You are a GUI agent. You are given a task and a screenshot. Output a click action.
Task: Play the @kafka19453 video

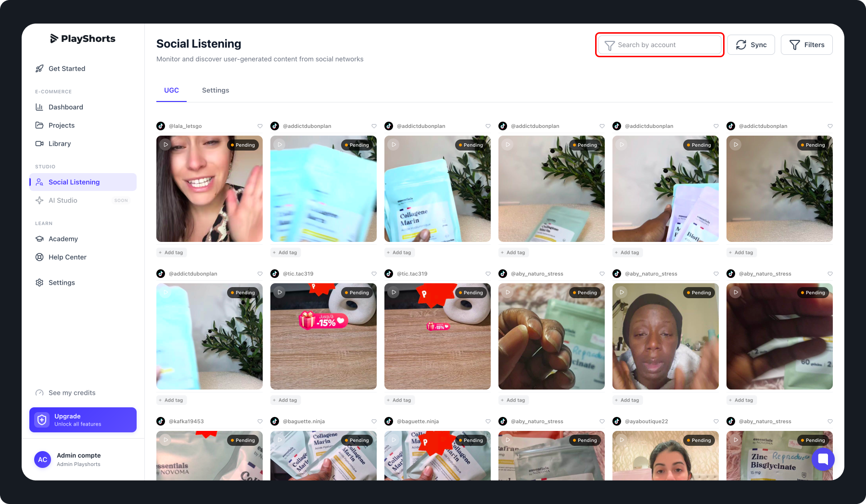tap(166, 440)
